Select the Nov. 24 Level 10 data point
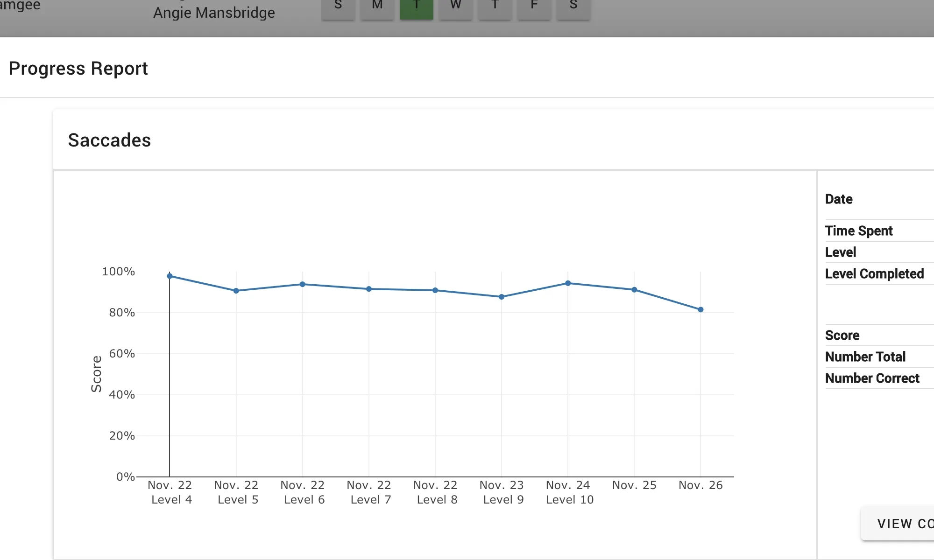 568,283
